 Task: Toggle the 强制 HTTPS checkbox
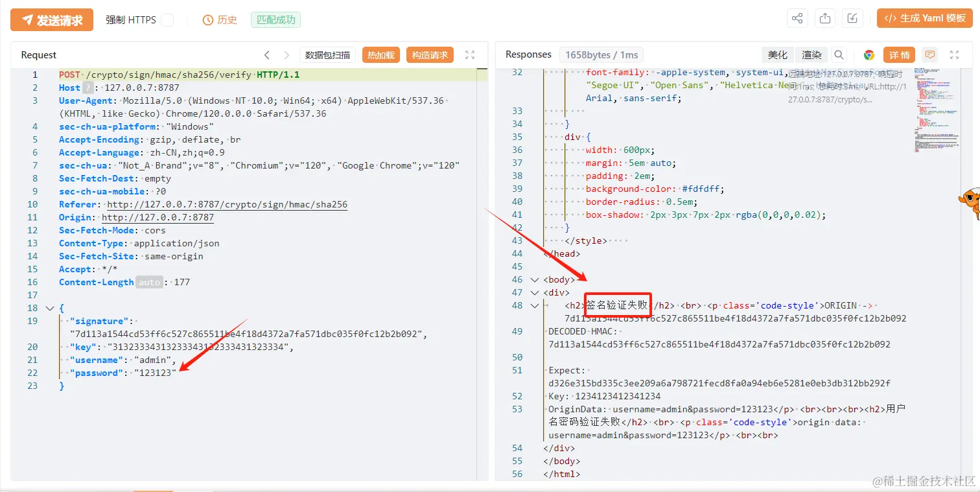167,20
